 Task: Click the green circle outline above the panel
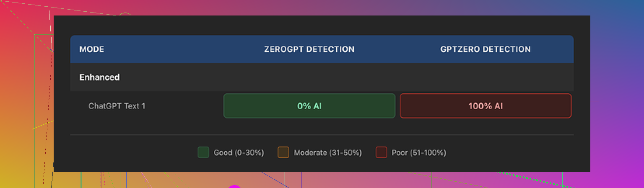click(125, 14)
